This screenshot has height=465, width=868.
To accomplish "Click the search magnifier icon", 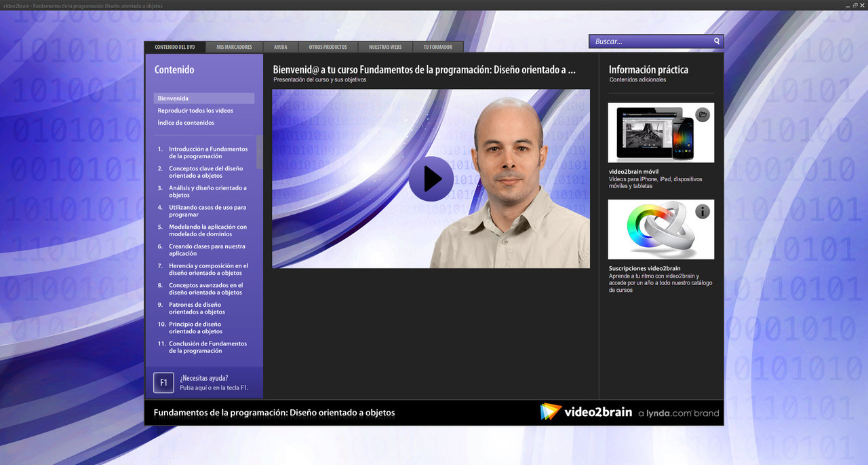I will click(x=717, y=41).
